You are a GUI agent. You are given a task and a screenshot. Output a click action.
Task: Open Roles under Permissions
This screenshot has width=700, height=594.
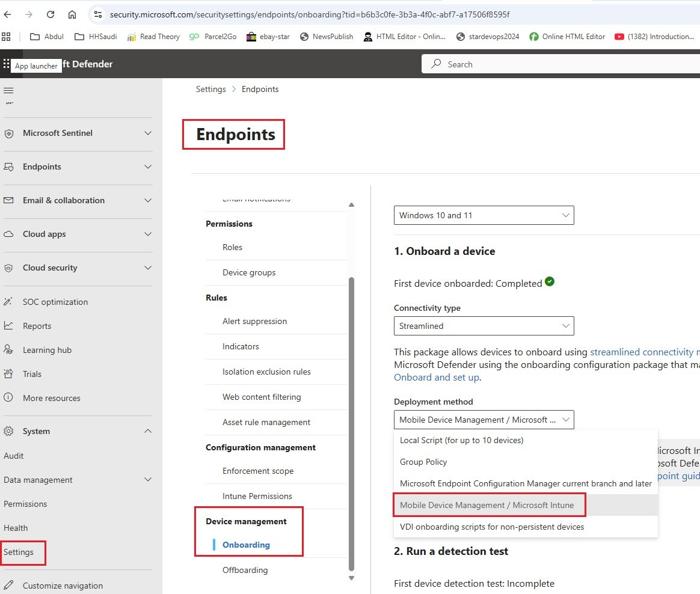[233, 247]
